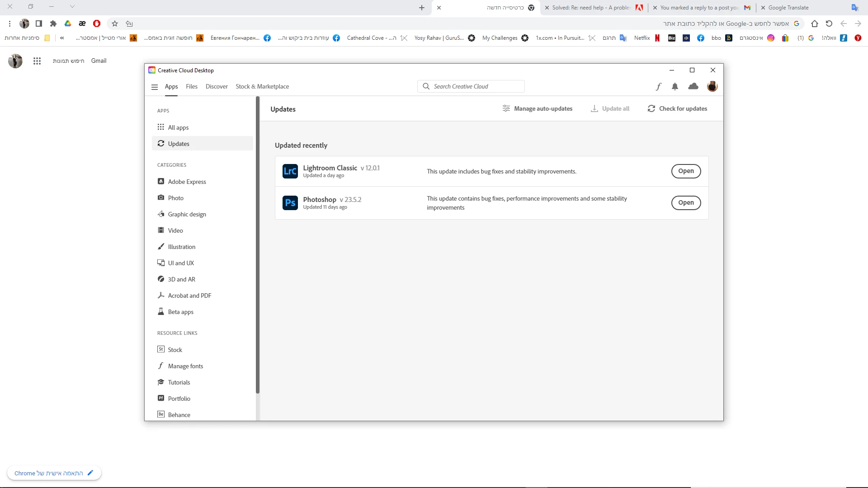Switch to the Files tab
The width and height of the screenshot is (868, 488).
pos(192,86)
